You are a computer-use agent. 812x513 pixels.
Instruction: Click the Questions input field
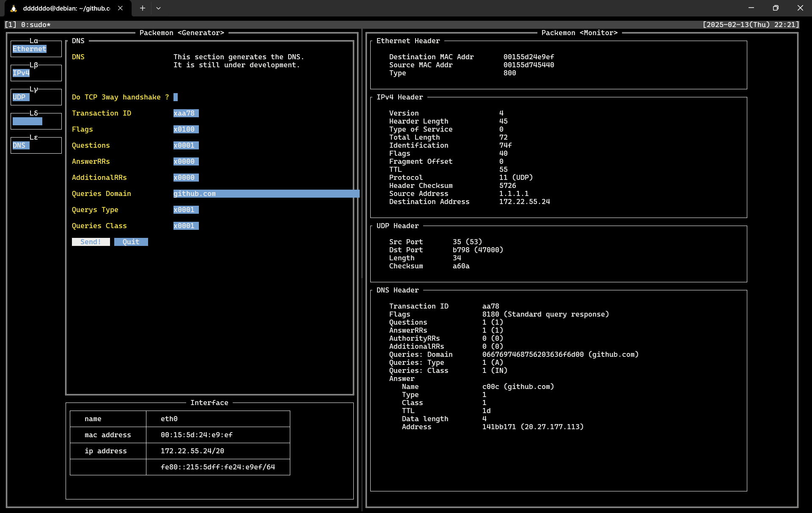[x=186, y=146]
